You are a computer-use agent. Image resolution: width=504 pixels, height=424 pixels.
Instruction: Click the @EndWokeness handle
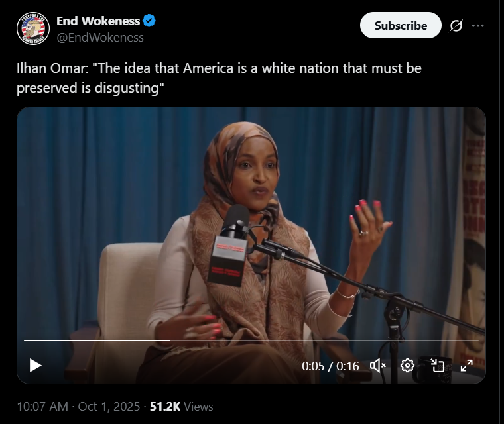(100, 38)
